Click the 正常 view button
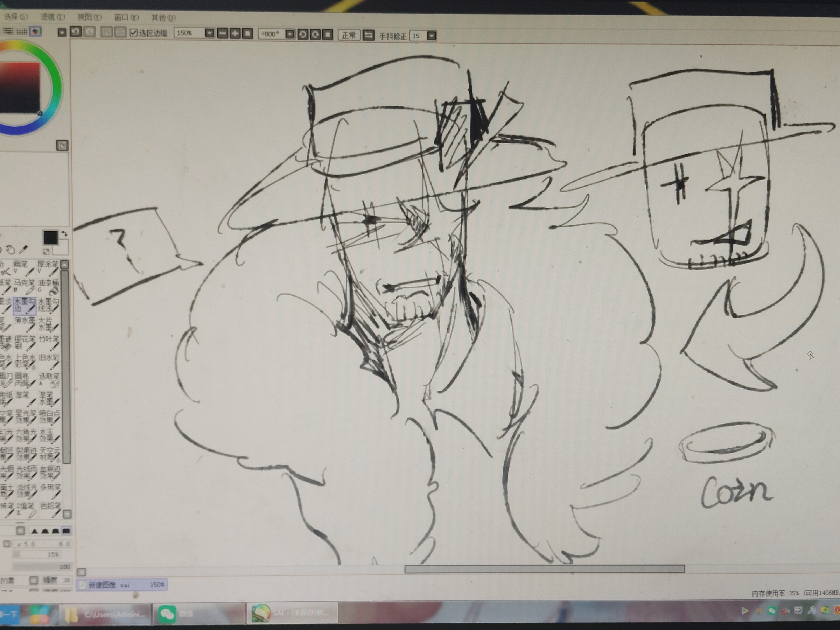The image size is (840, 630). pos(349,35)
